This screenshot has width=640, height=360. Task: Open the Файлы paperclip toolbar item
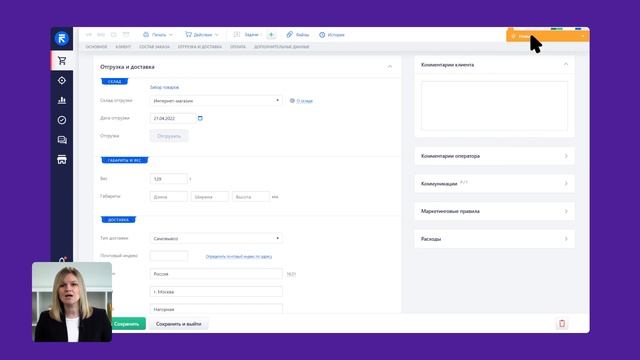(298, 35)
